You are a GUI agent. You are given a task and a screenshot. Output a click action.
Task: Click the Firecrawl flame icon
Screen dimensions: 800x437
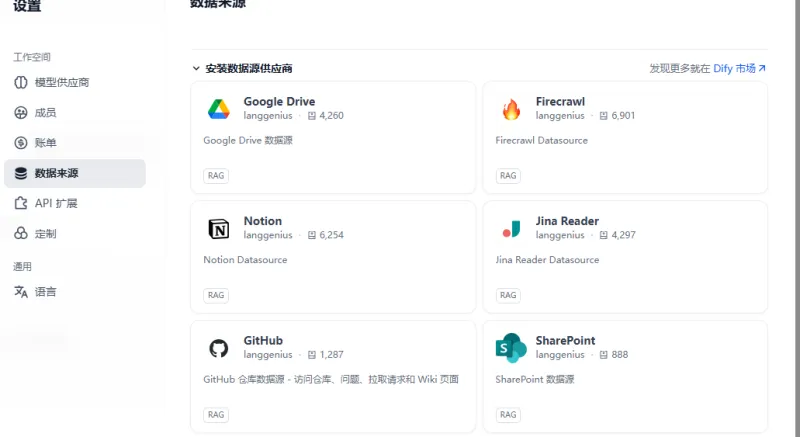click(x=511, y=109)
